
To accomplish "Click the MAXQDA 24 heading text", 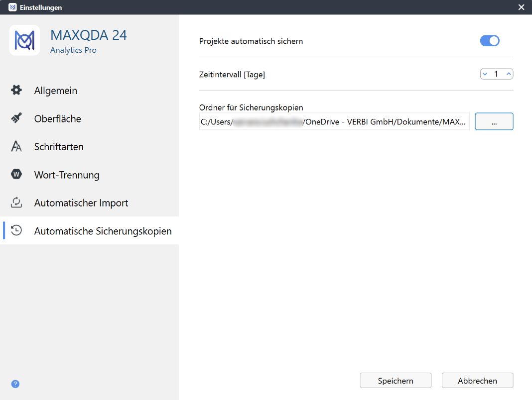I will [x=89, y=35].
